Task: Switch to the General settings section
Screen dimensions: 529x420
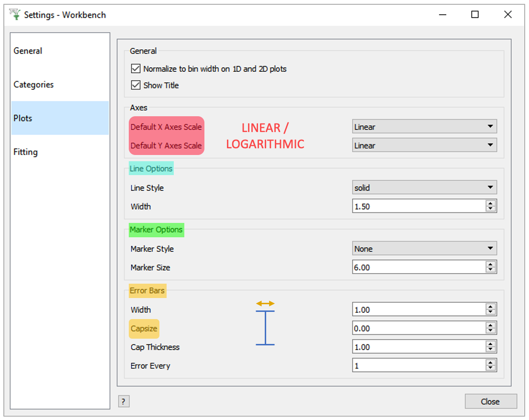Action: (x=28, y=51)
